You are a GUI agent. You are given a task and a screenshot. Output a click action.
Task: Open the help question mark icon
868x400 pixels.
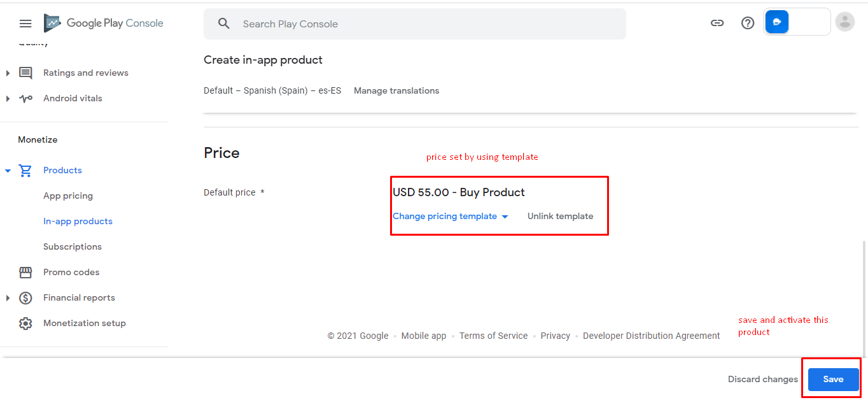pyautogui.click(x=748, y=23)
